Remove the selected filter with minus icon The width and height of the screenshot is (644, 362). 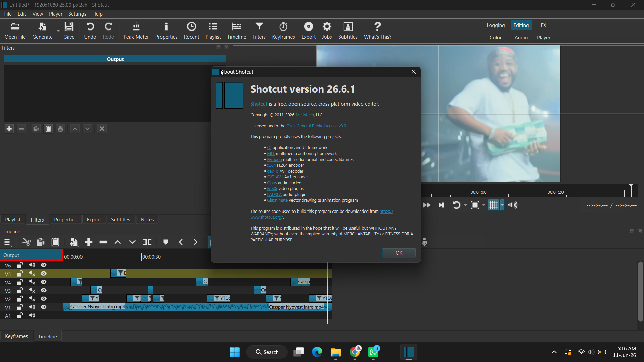tap(21, 129)
